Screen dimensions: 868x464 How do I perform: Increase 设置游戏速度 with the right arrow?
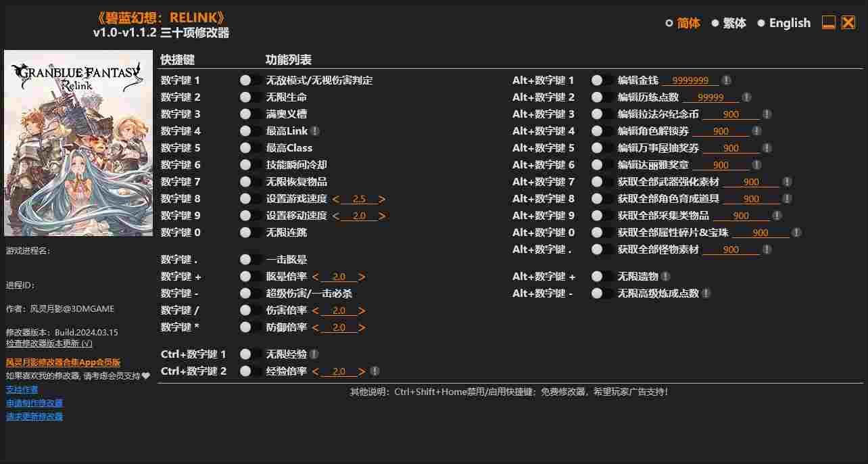tap(382, 200)
